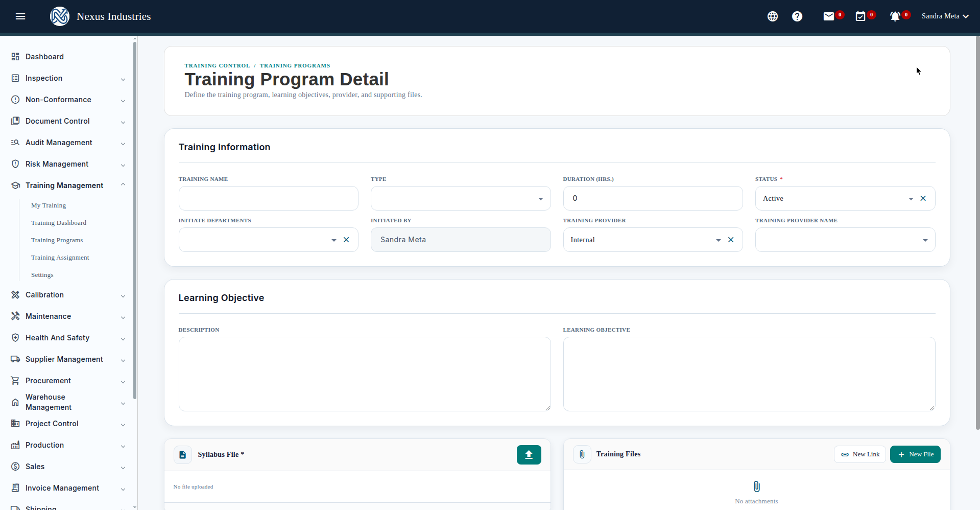Image resolution: width=980 pixels, height=510 pixels.
Task: Open Training Programs submenu item
Action: click(x=57, y=240)
